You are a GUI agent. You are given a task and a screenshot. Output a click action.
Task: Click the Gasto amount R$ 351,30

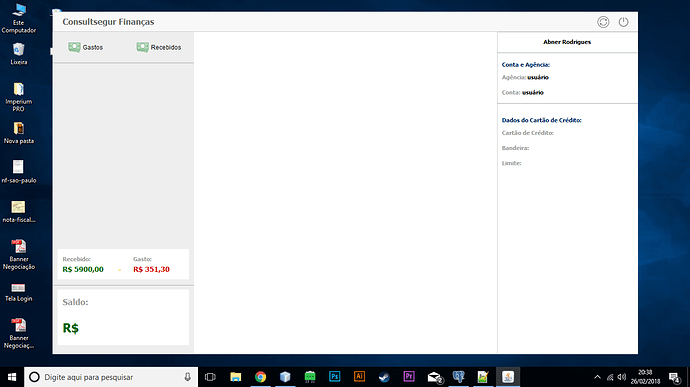pyautogui.click(x=151, y=269)
